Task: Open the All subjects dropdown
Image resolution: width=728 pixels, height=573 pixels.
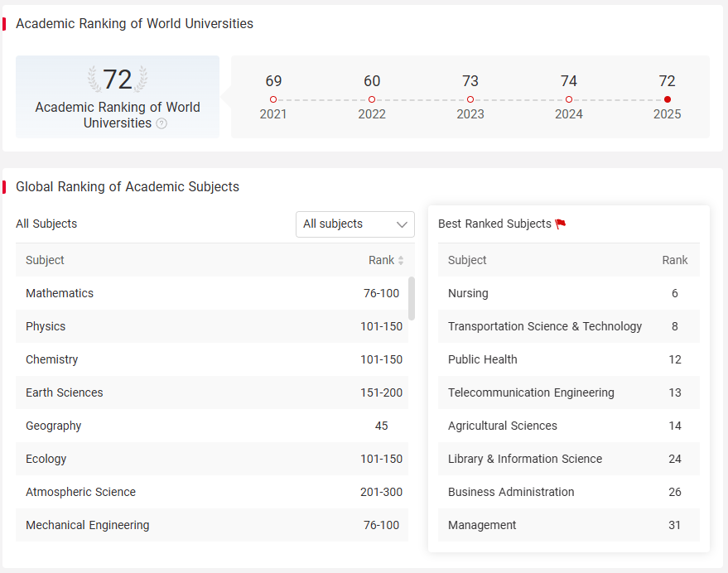Action: tap(355, 224)
